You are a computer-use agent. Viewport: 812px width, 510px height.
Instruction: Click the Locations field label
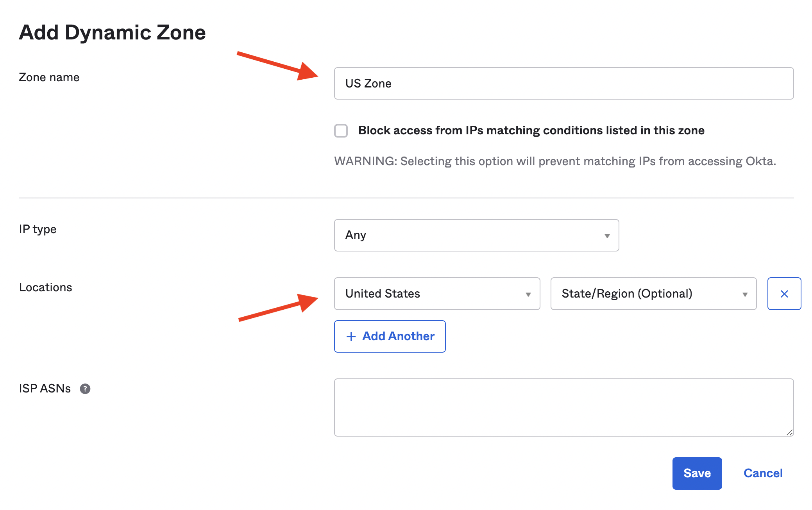[46, 287]
